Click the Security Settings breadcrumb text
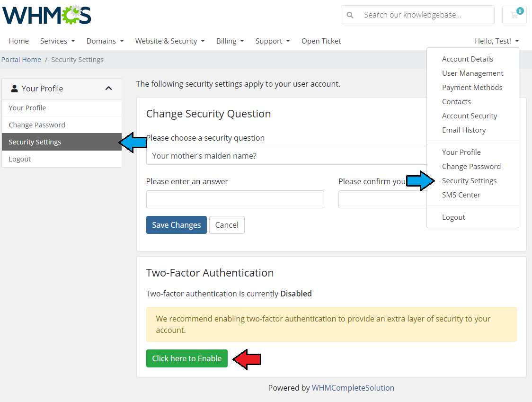The height and width of the screenshot is (402, 532). pyautogui.click(x=77, y=60)
